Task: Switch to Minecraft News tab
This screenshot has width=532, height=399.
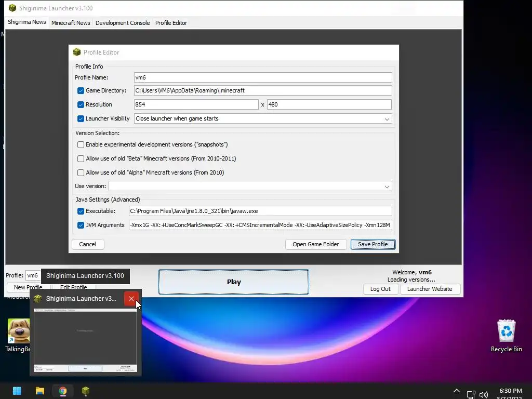Action: tap(71, 23)
